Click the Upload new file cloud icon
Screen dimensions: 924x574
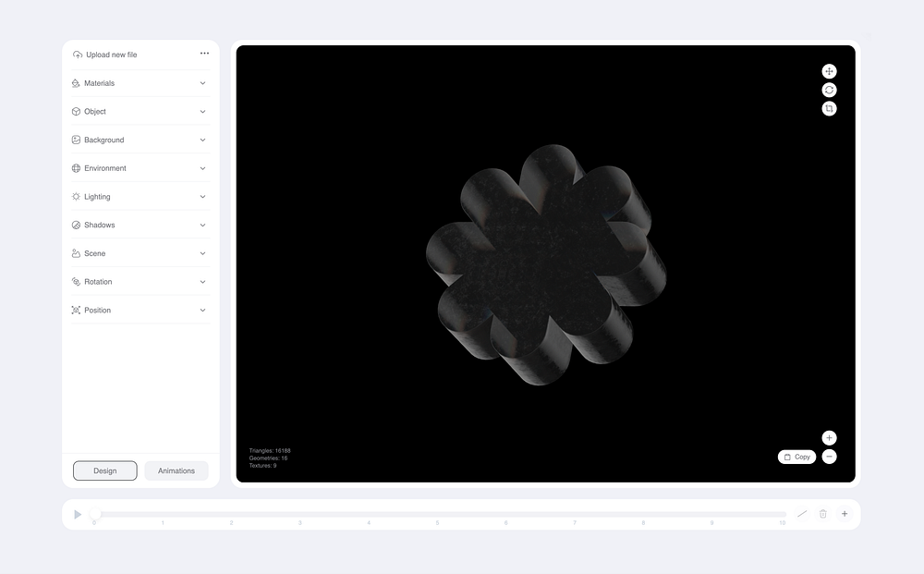[78, 55]
